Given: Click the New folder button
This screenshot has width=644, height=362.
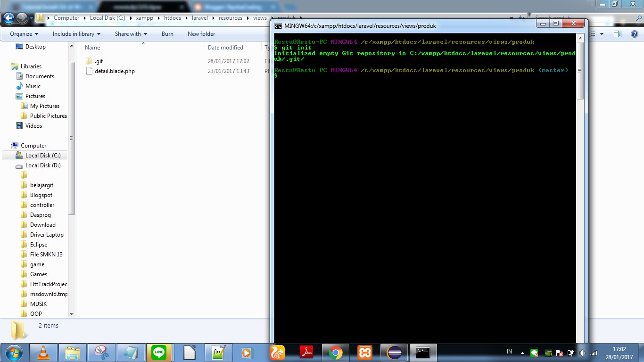Looking at the screenshot, I should [201, 34].
